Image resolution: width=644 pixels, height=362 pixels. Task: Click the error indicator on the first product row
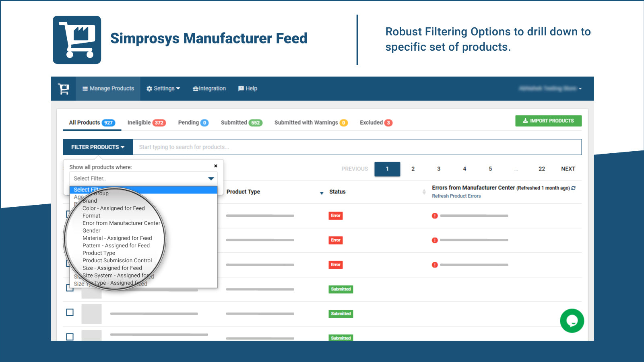(x=435, y=216)
